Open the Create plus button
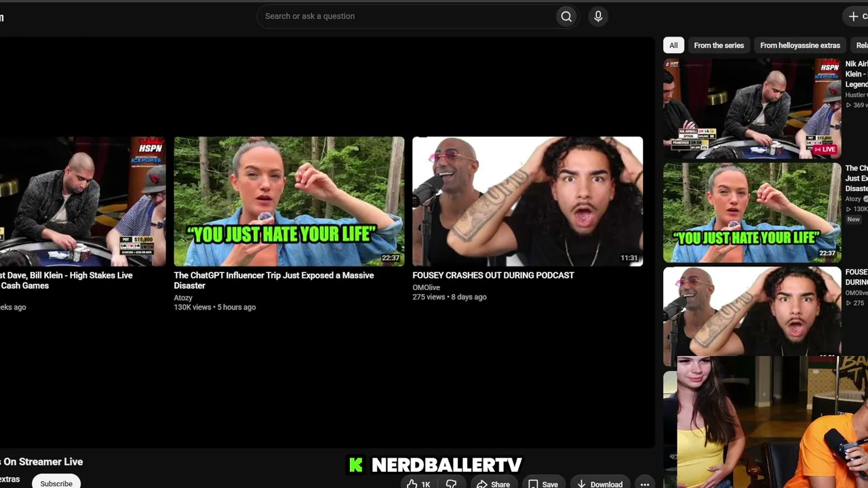The image size is (868, 488). click(856, 16)
